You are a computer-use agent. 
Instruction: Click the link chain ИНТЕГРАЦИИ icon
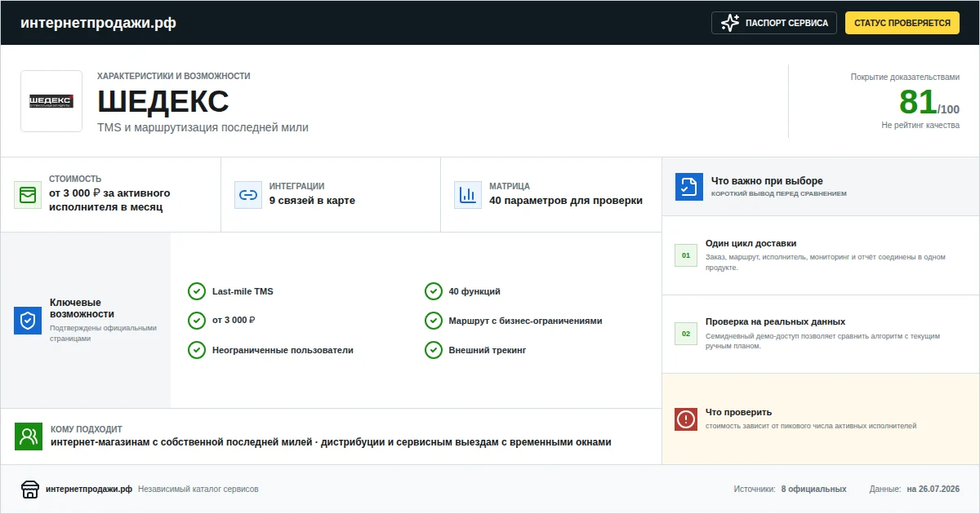tap(247, 195)
